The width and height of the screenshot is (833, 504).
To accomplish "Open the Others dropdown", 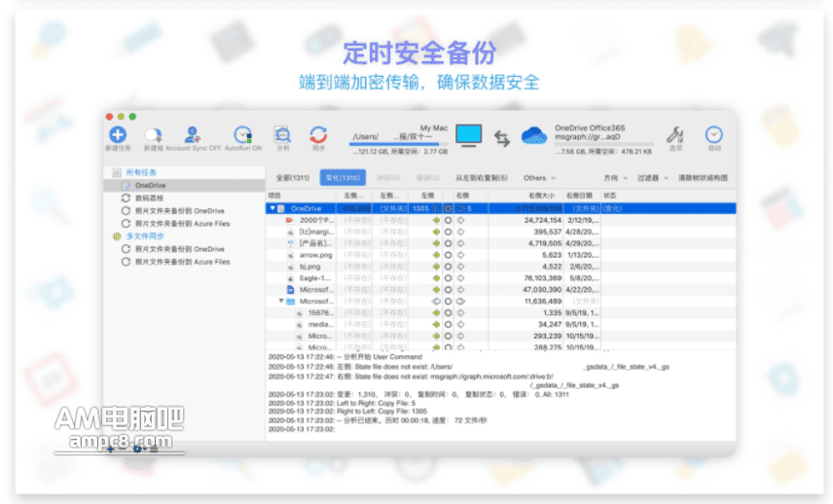I will 539,177.
